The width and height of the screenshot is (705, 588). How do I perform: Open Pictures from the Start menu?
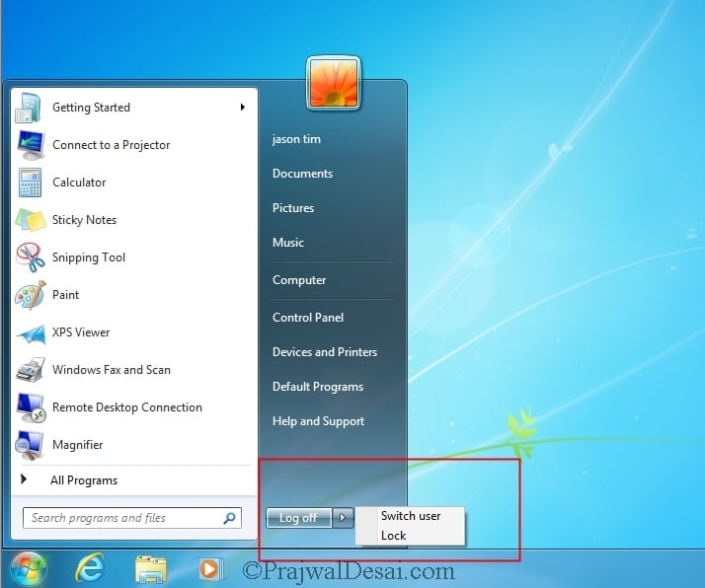[x=293, y=208]
